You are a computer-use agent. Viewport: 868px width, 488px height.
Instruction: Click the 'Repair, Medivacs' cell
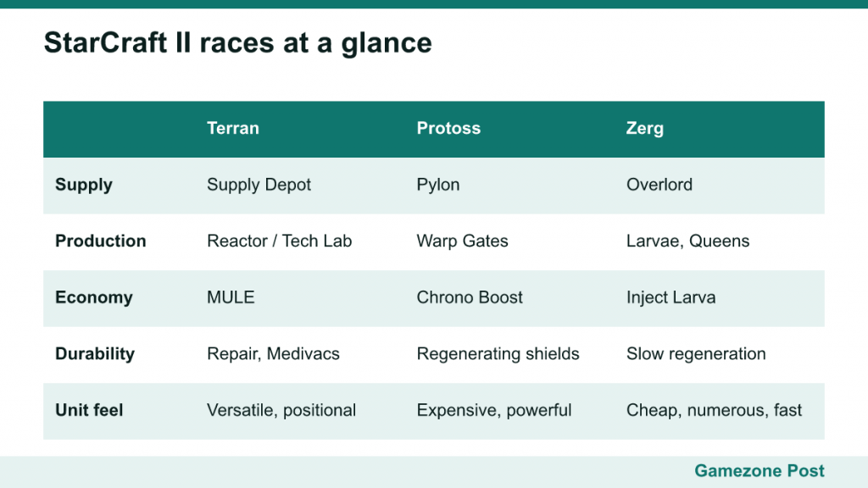[274, 354]
